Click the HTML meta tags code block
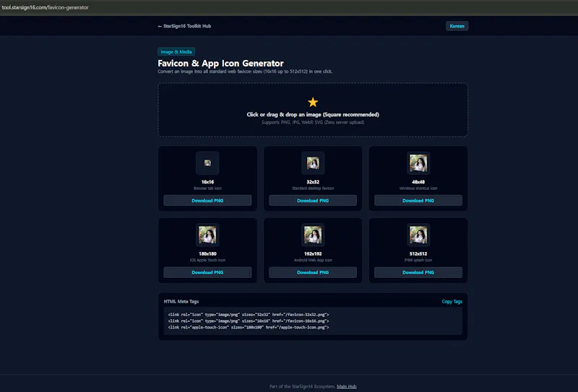578x392 pixels. point(313,321)
